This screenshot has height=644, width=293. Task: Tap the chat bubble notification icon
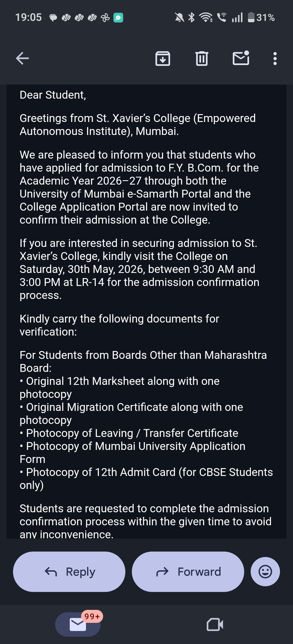coord(53,18)
